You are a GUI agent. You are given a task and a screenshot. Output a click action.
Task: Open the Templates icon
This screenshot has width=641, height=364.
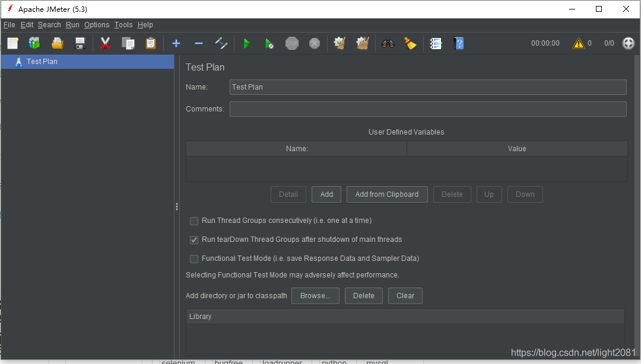point(34,43)
